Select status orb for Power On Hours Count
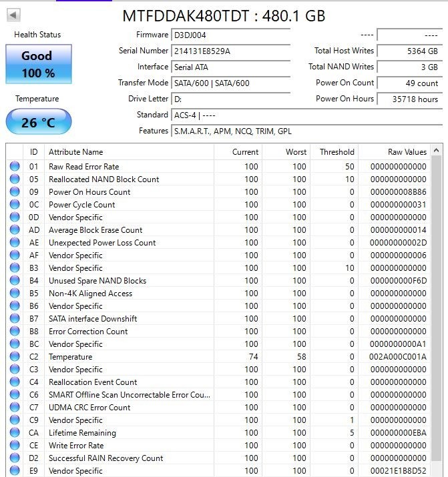 point(15,191)
